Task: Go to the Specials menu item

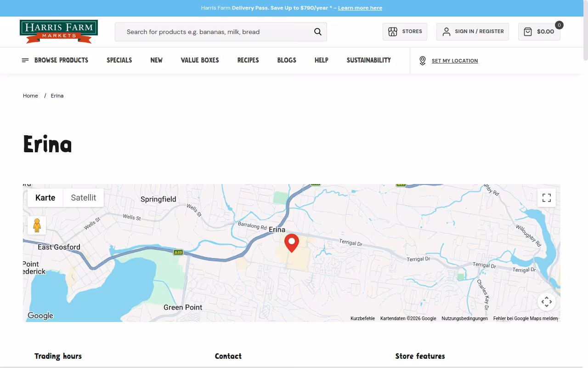Action: [119, 60]
